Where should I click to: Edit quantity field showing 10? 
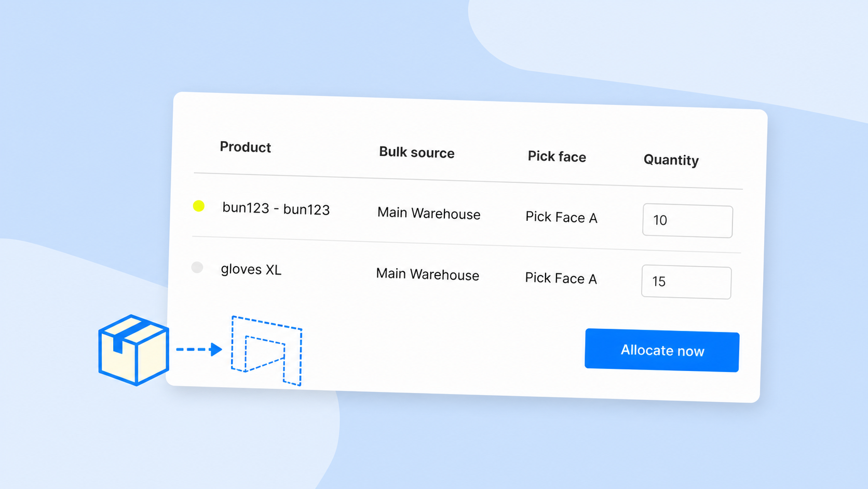click(687, 220)
